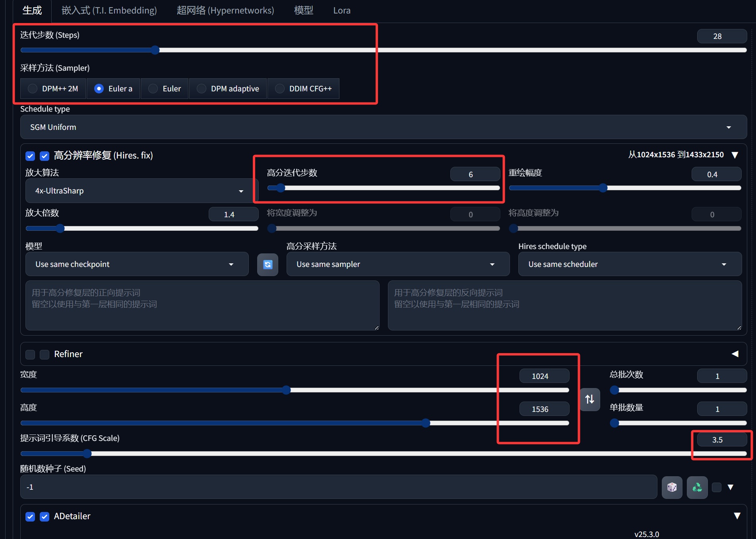Expand the Refiner section arrow
Screen dimensions: 756x539
(x=735, y=354)
